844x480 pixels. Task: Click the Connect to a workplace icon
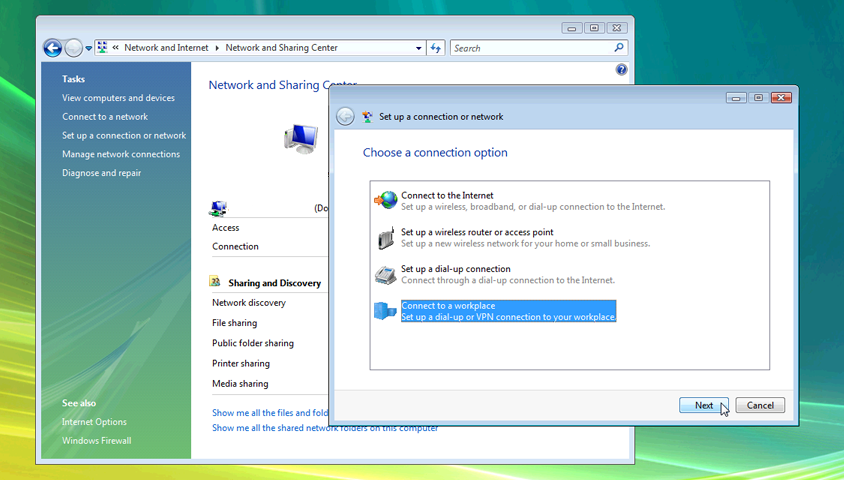point(386,311)
